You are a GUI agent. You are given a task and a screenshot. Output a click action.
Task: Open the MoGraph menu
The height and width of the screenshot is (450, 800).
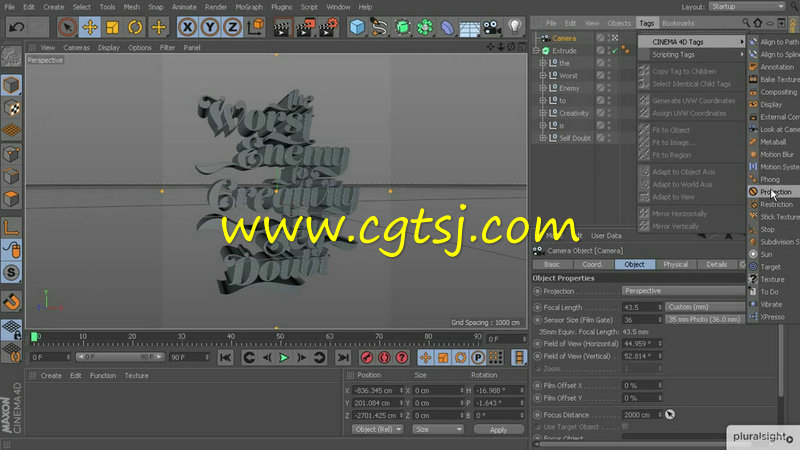[249, 7]
